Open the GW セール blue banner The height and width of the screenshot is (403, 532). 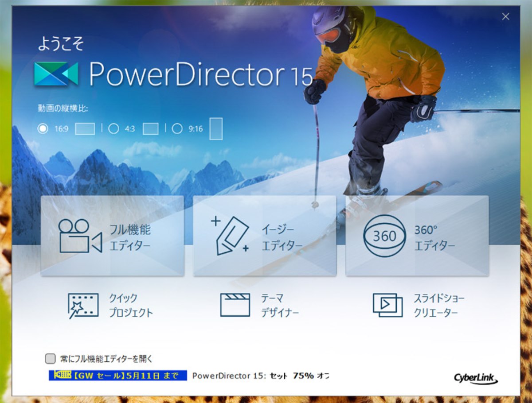(117, 376)
